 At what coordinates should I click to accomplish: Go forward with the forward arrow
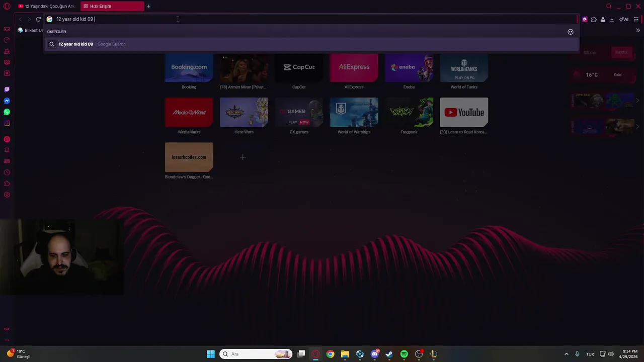point(29,19)
